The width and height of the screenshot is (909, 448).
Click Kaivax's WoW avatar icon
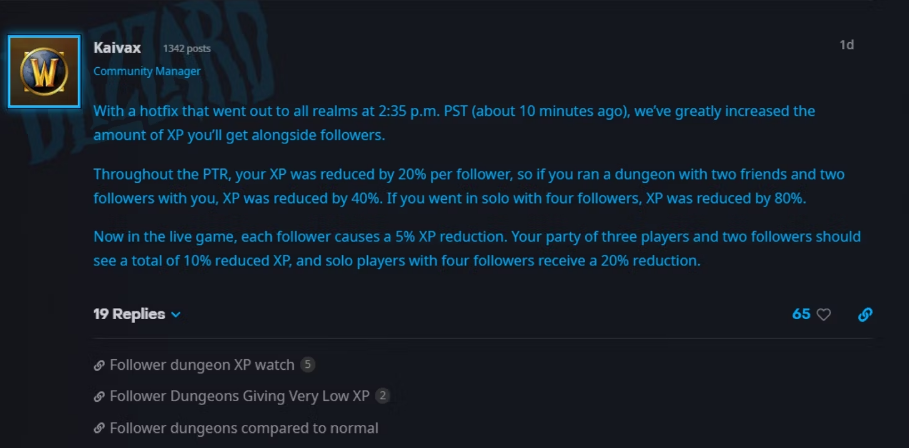tap(44, 71)
